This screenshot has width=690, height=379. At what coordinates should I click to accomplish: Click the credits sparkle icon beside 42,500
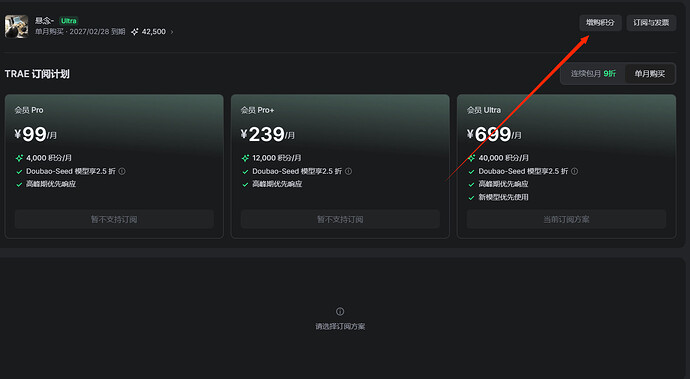135,32
